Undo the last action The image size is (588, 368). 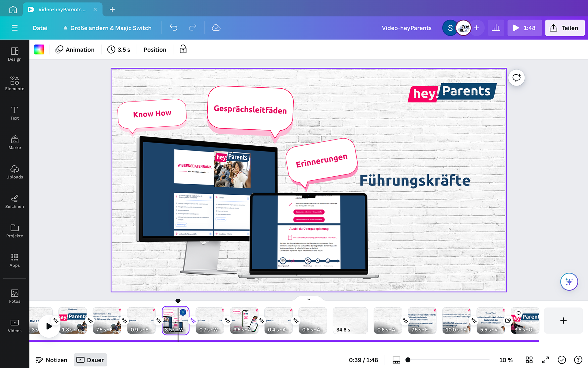pos(174,28)
